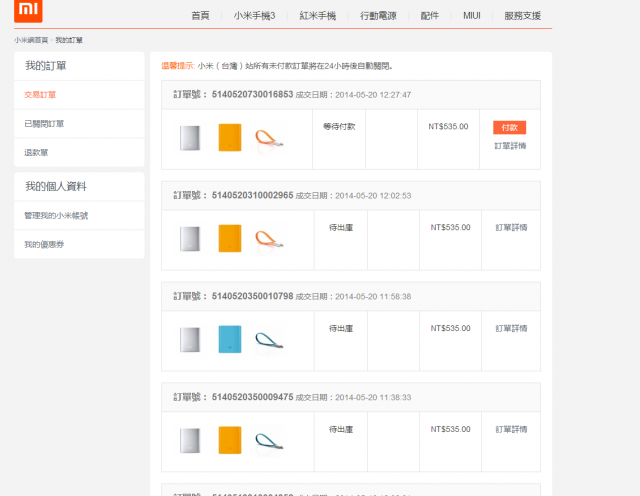
Task: Click the 溫馨提示 notice text
Action: point(178,66)
